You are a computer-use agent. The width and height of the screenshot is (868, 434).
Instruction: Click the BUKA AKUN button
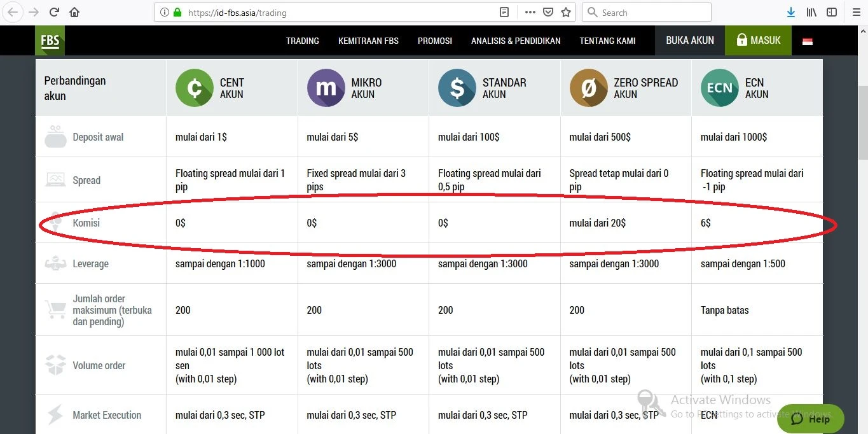click(x=690, y=40)
